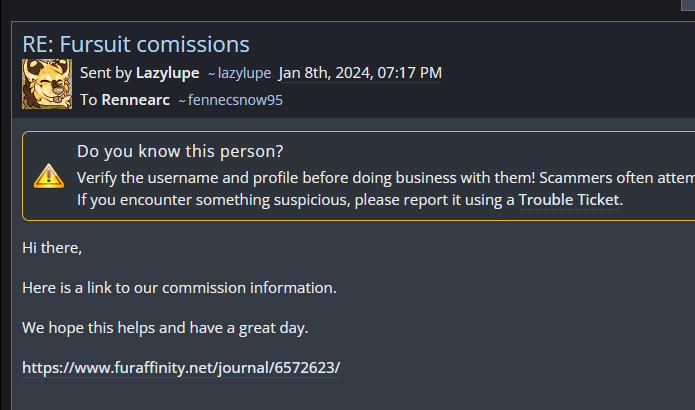Visit the ~lazylupe username link
695x410 pixels.
(x=238, y=73)
